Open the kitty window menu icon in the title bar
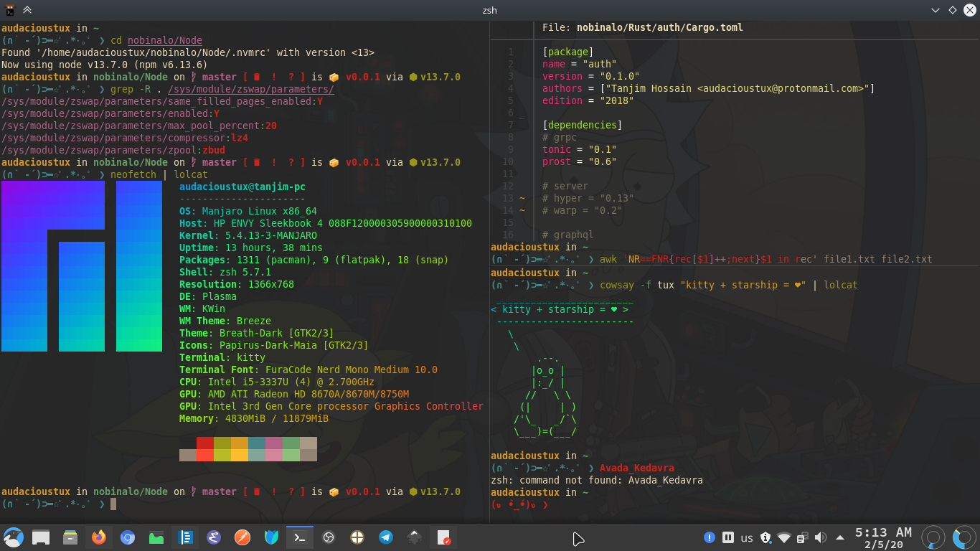Screen dimensions: 980x551 point(10,10)
